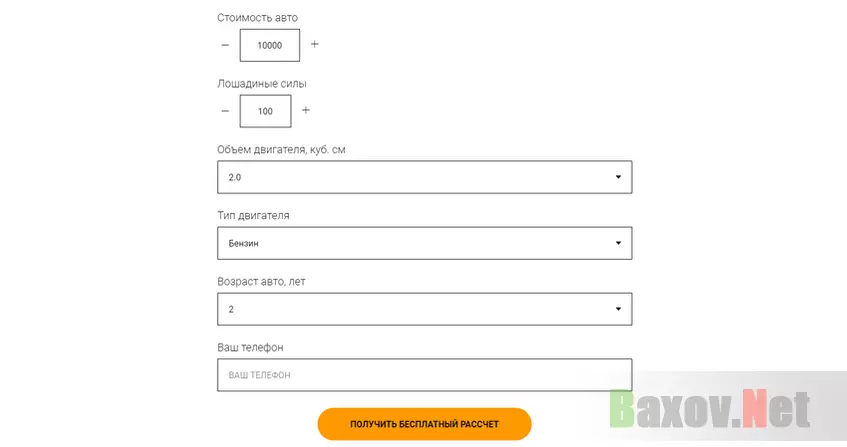The image size is (847, 447).
Task: Increase Лошадиные силы with the plus icon
Action: (x=306, y=110)
